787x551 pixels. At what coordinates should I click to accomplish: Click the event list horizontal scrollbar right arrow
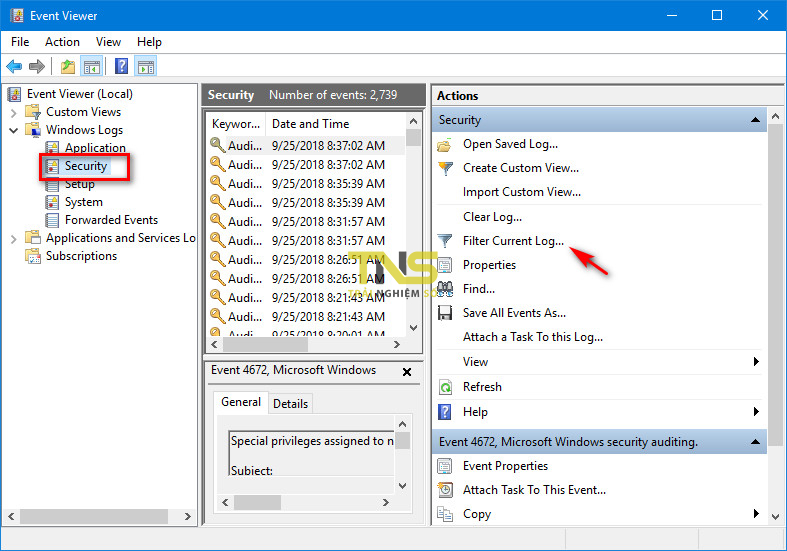click(x=397, y=345)
